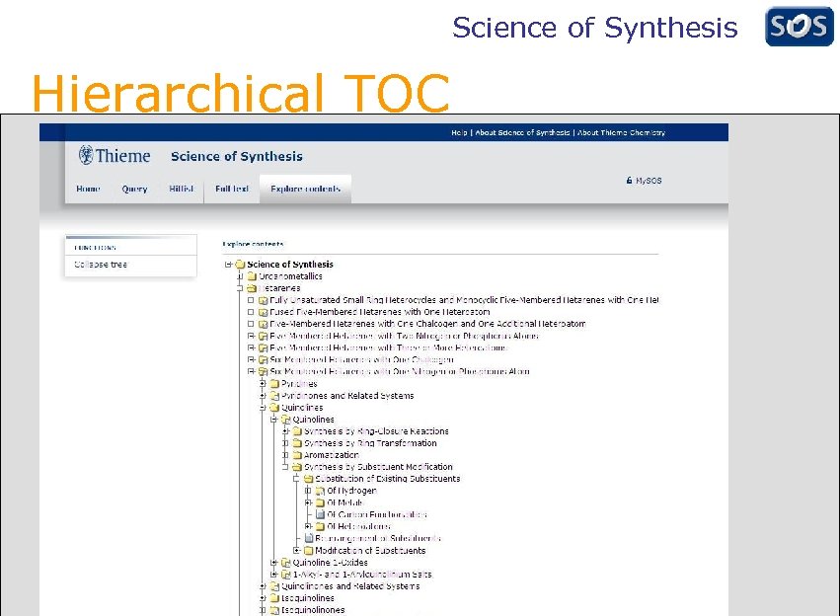Expand the Pyridines branch
Viewport: 840px width, 616px height.
coord(263,384)
